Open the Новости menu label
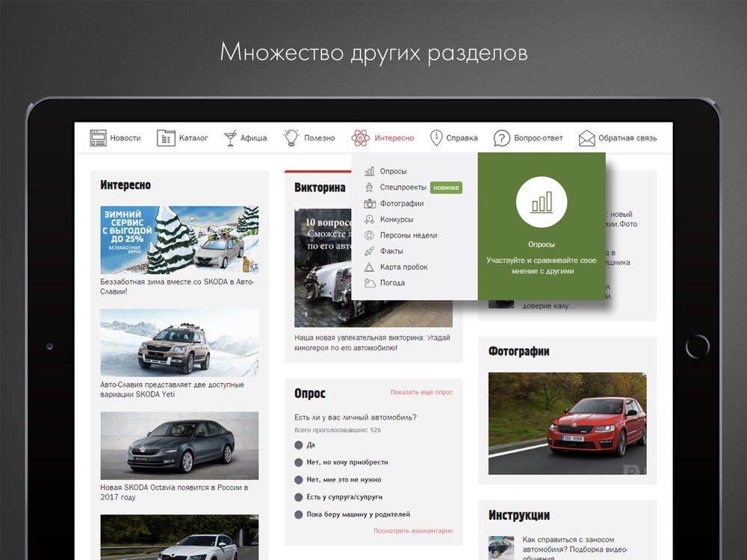747x560 pixels. click(125, 138)
